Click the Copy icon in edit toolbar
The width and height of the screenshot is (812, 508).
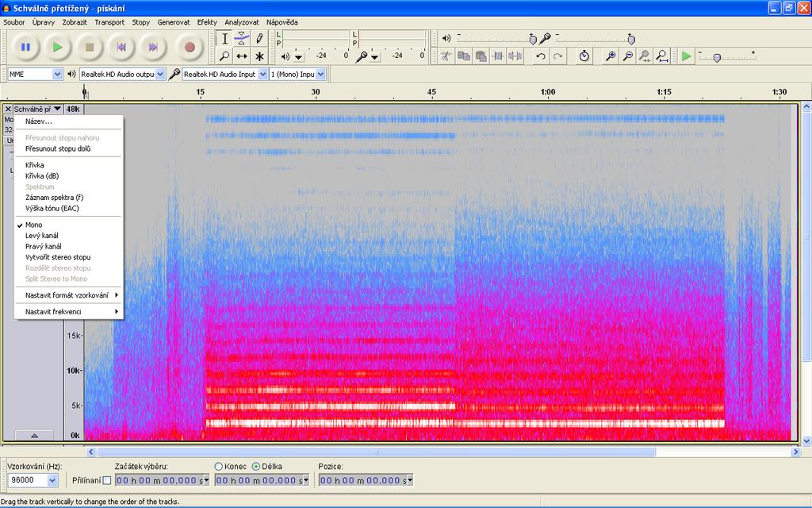coord(463,56)
